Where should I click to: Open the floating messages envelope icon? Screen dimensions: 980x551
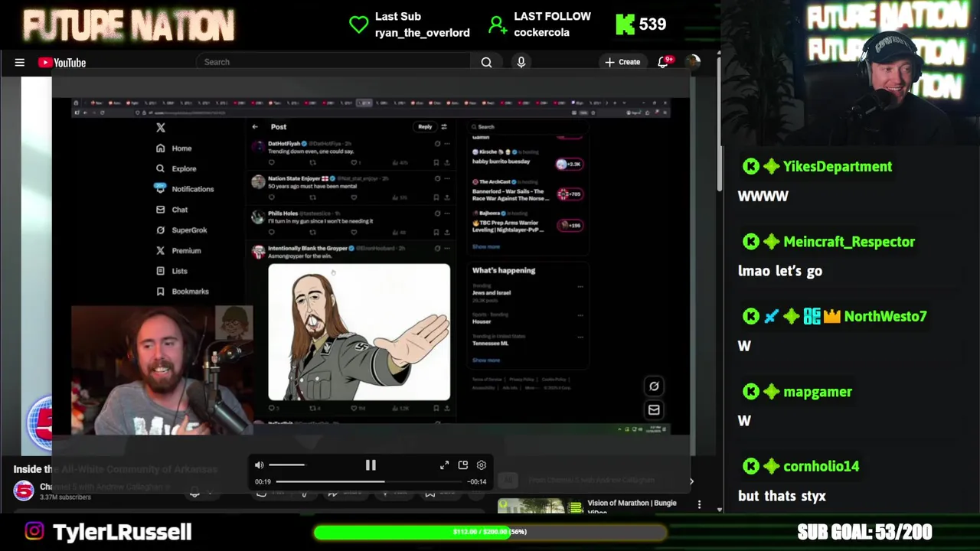[x=654, y=410]
